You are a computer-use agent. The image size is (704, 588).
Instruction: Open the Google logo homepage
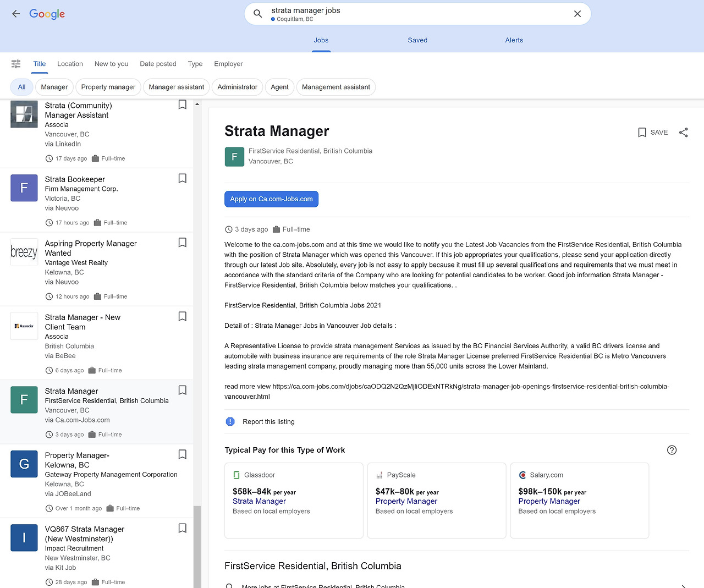point(47,14)
